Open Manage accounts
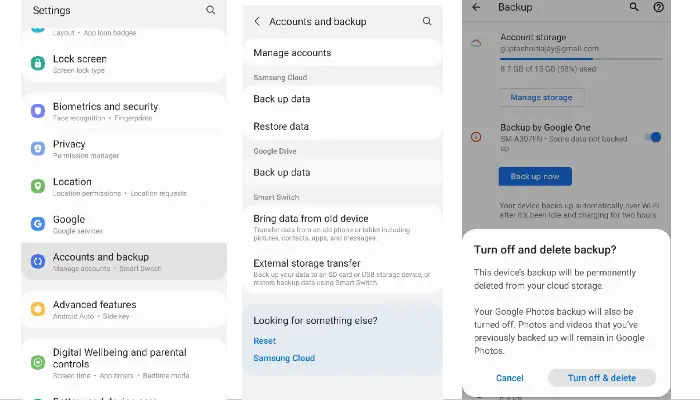The width and height of the screenshot is (700, 400). tap(342, 53)
